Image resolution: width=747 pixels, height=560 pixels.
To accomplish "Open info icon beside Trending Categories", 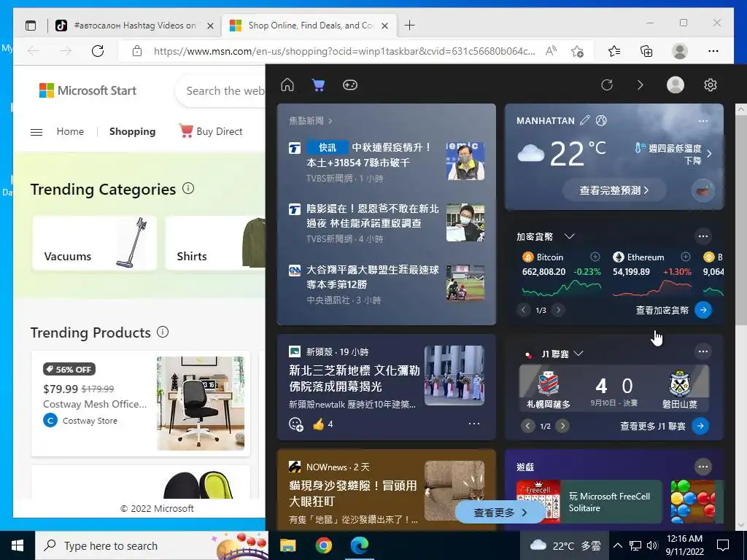I will tap(188, 188).
